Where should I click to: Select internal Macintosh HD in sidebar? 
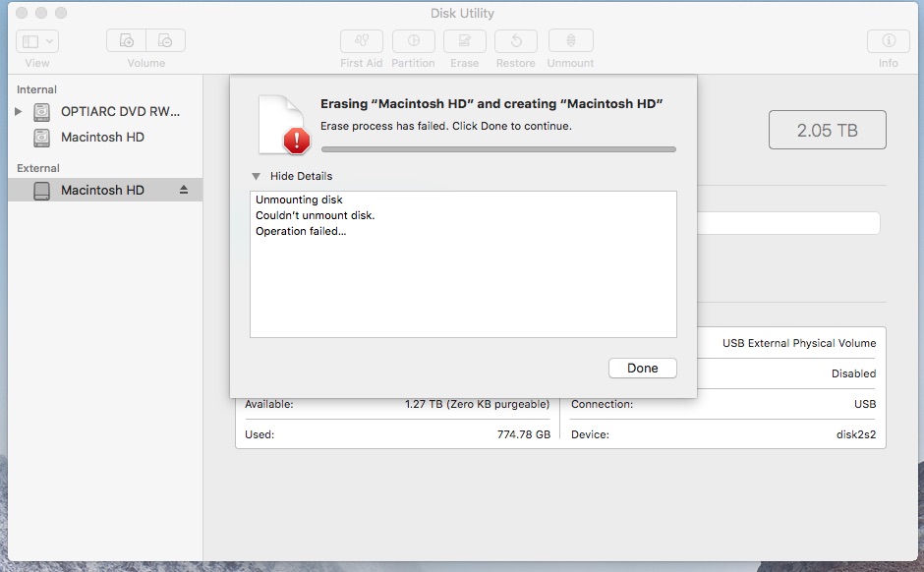(x=102, y=138)
